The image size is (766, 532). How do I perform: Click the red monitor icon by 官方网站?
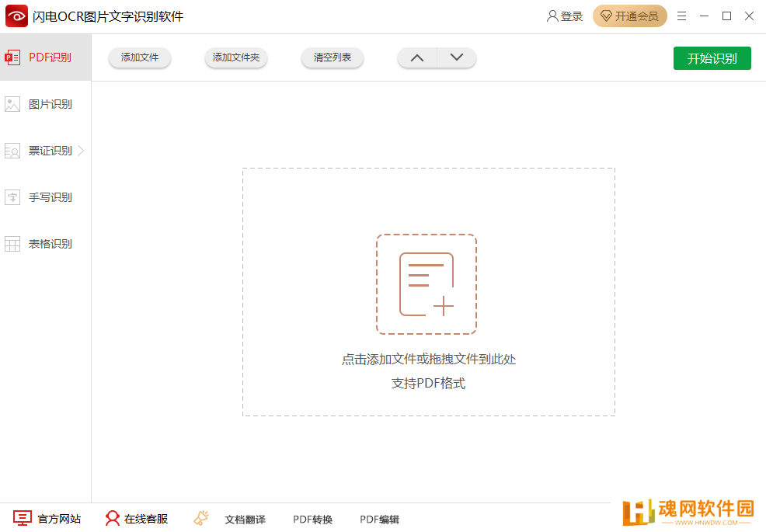tap(23, 518)
